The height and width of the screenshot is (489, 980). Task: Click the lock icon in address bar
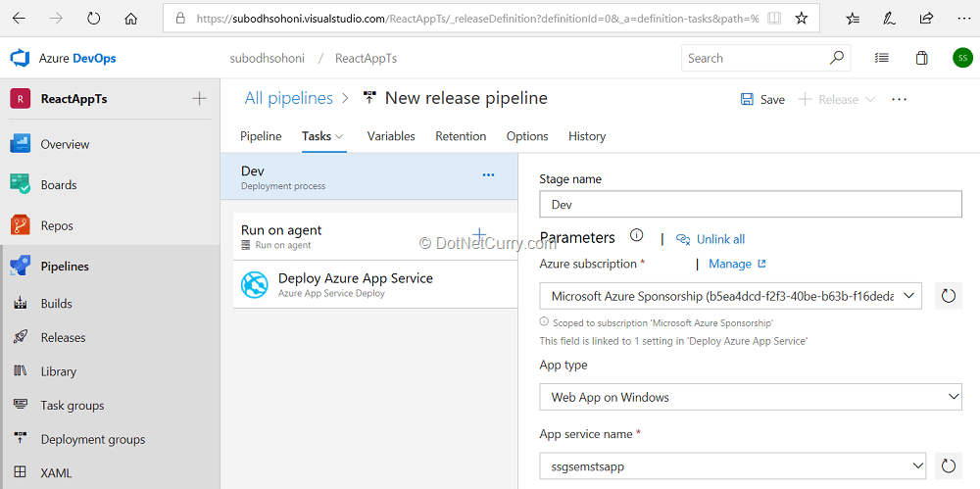180,19
